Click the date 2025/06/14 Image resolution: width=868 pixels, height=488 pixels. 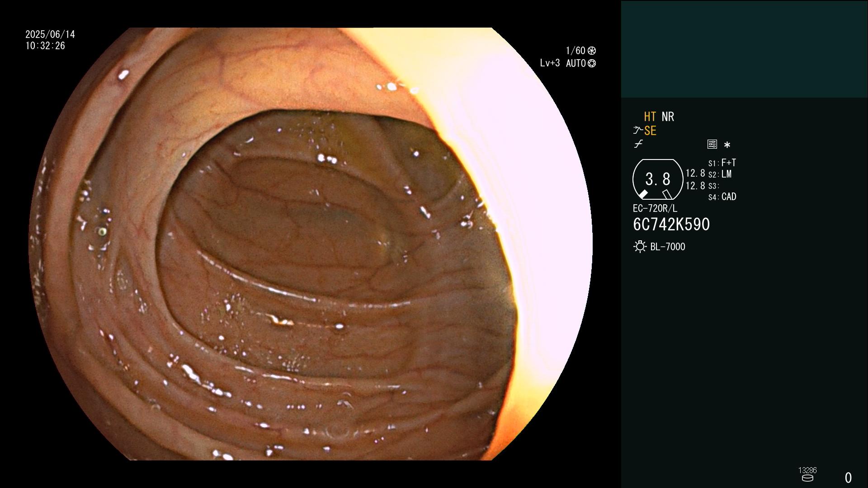point(50,34)
